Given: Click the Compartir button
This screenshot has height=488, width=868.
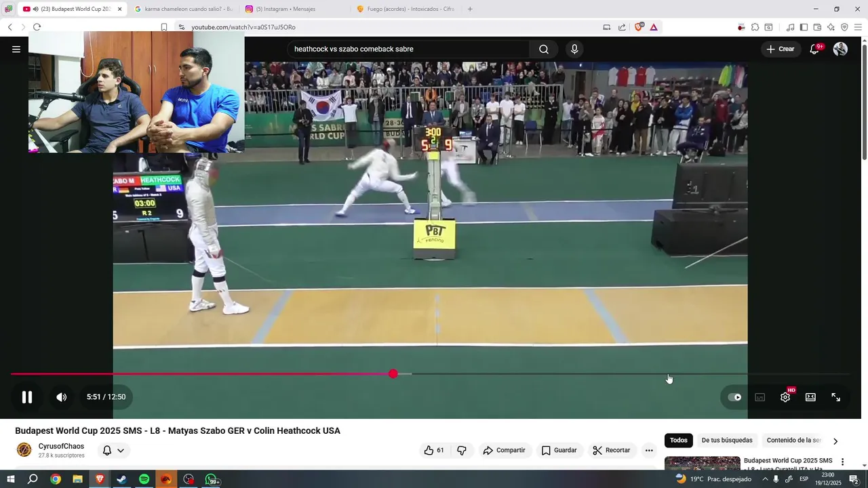Looking at the screenshot, I should (504, 450).
